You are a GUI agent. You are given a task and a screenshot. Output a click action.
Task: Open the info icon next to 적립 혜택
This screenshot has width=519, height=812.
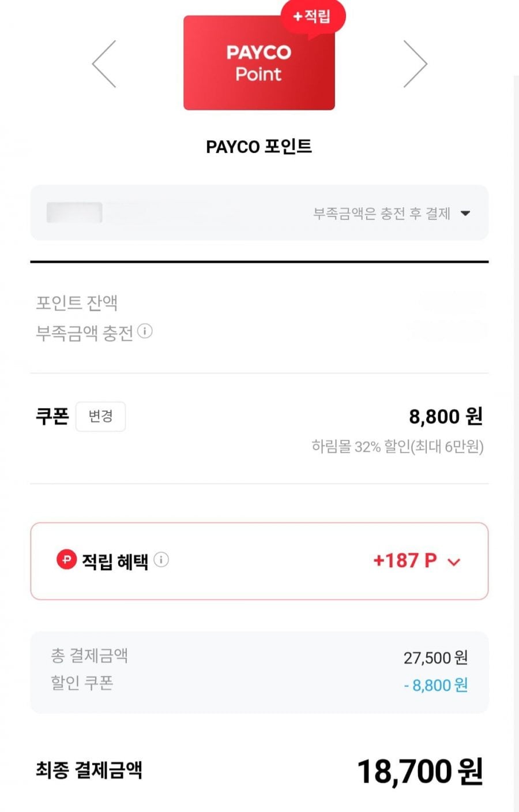(161, 560)
